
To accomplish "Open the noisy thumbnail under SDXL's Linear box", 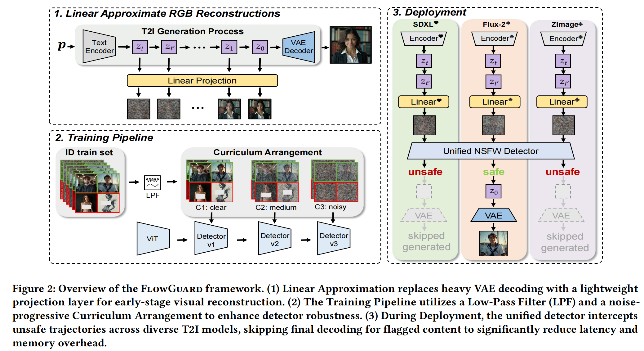I will pos(424,125).
